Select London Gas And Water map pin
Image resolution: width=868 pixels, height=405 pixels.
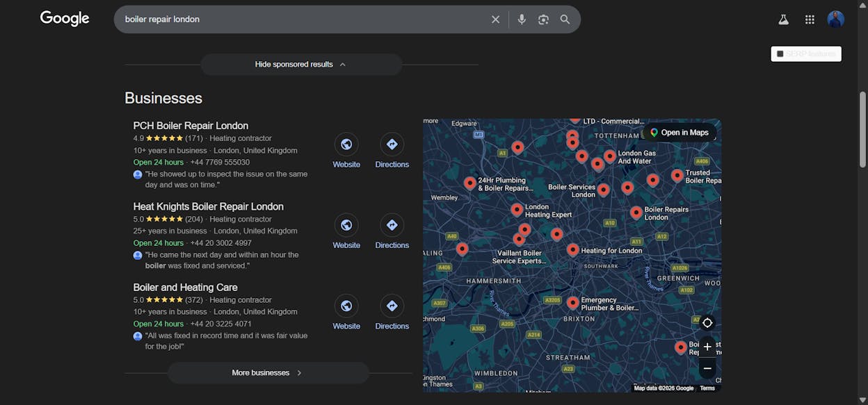click(x=609, y=156)
